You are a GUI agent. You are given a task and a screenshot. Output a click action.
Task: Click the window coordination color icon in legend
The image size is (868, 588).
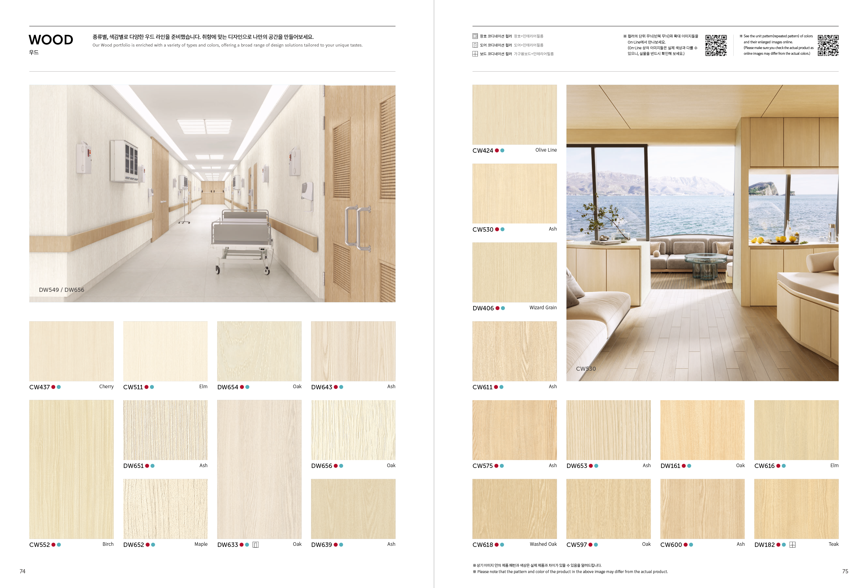pos(475,36)
